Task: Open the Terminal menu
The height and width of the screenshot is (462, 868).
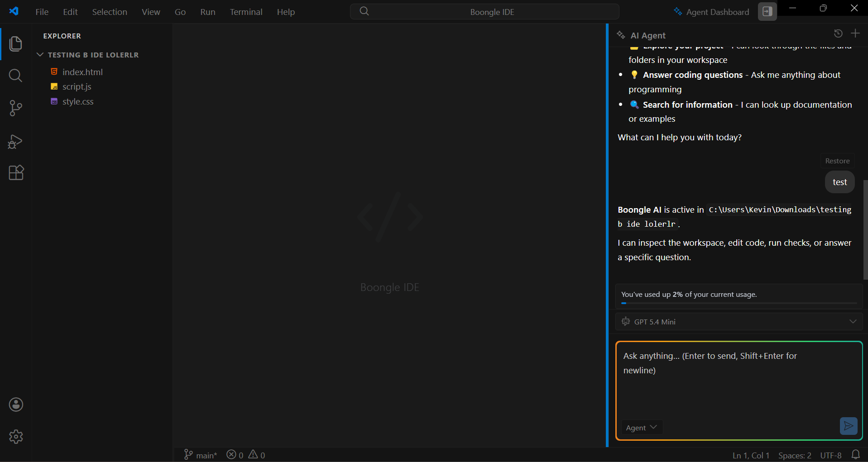Action: pyautogui.click(x=246, y=12)
